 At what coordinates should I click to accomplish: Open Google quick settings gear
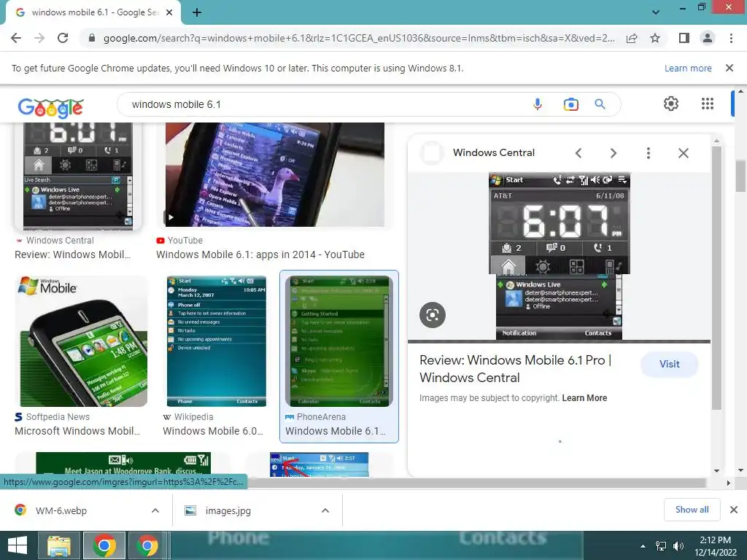click(x=671, y=104)
